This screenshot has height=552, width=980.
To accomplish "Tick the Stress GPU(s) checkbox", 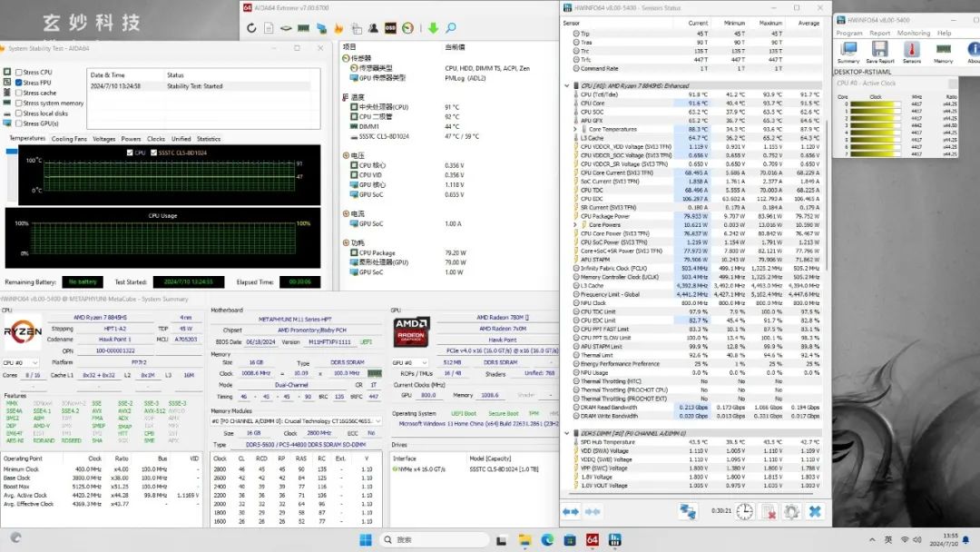I will tap(19, 123).
